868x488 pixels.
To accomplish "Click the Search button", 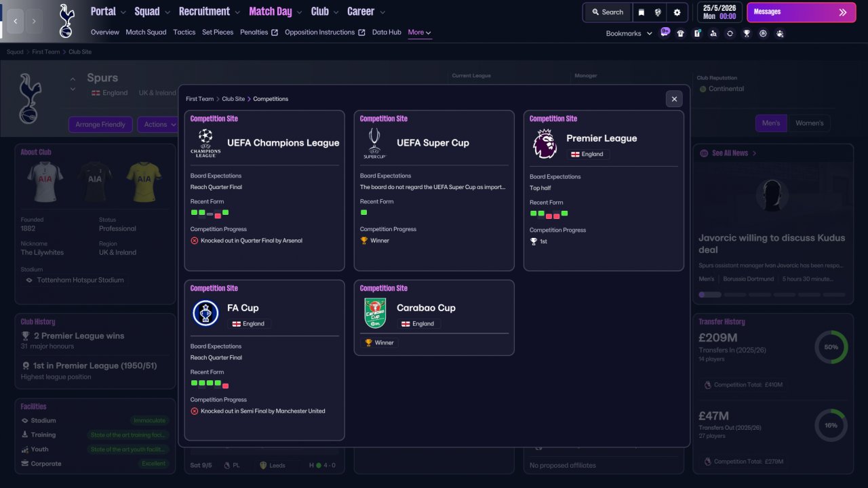I will tap(607, 12).
